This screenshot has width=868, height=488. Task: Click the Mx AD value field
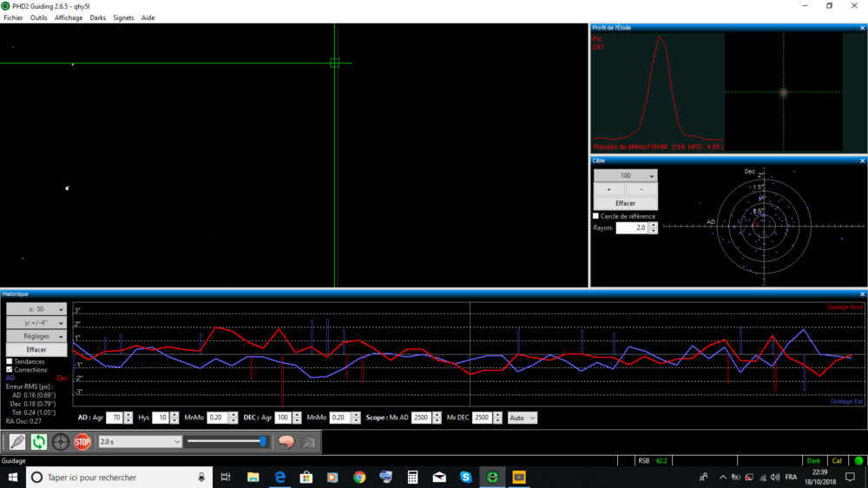[422, 418]
